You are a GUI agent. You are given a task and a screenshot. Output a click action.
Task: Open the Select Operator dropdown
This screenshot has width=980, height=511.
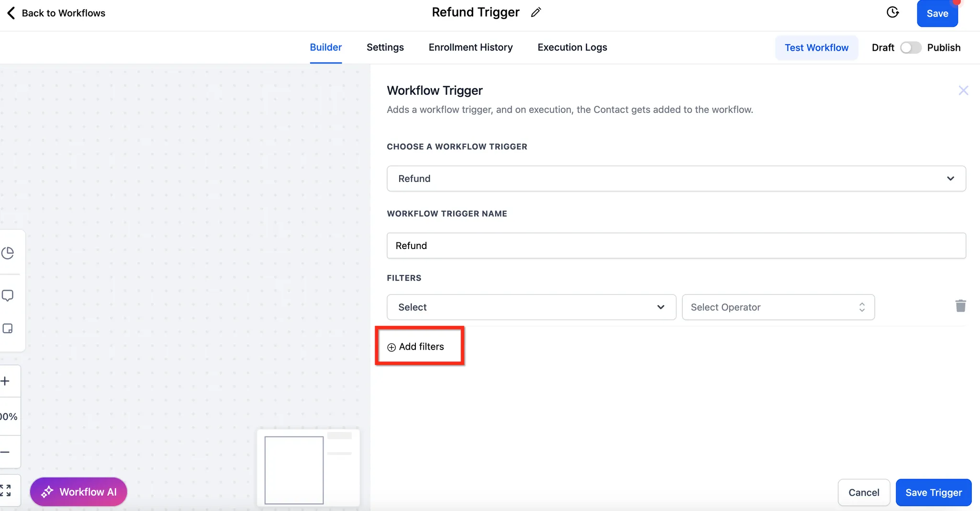coord(778,307)
